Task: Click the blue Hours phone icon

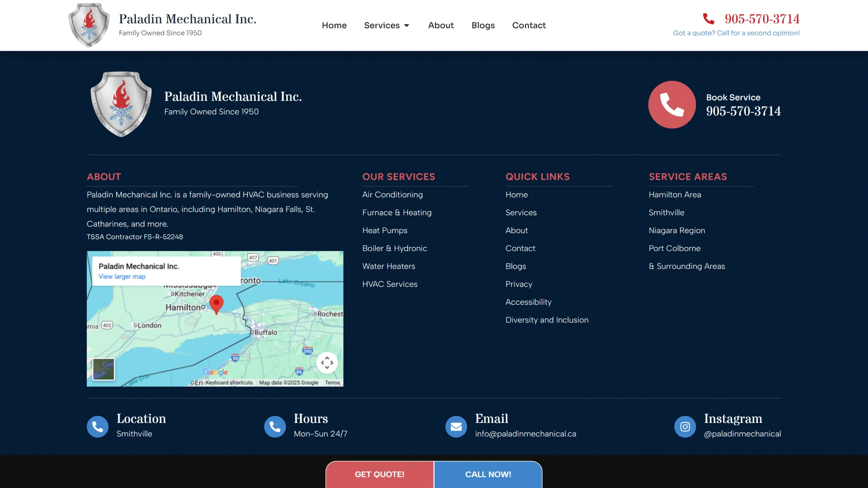Action: click(275, 426)
